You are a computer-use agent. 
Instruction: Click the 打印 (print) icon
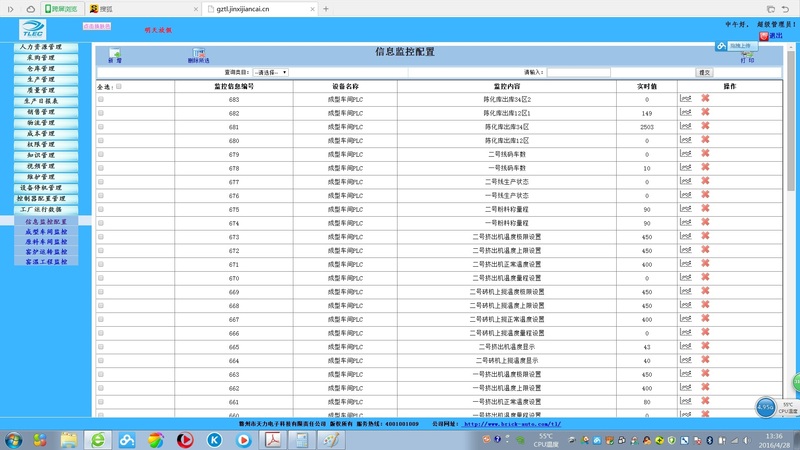click(x=747, y=54)
